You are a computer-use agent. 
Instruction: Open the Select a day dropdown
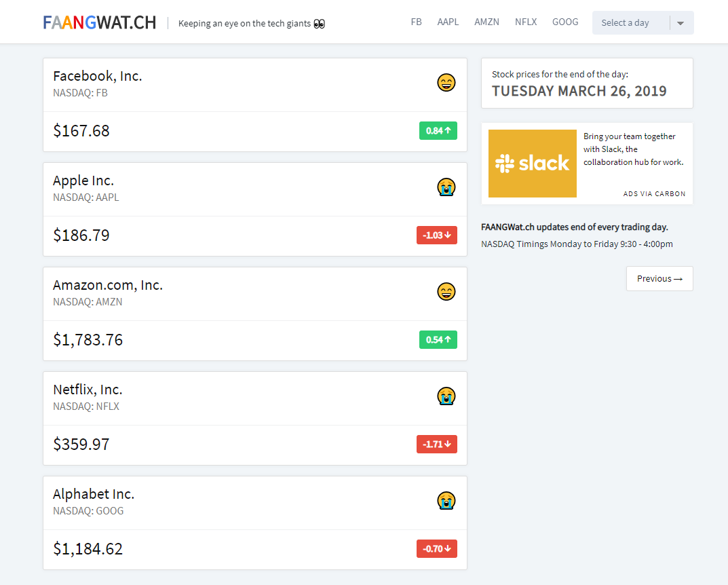pyautogui.click(x=643, y=23)
